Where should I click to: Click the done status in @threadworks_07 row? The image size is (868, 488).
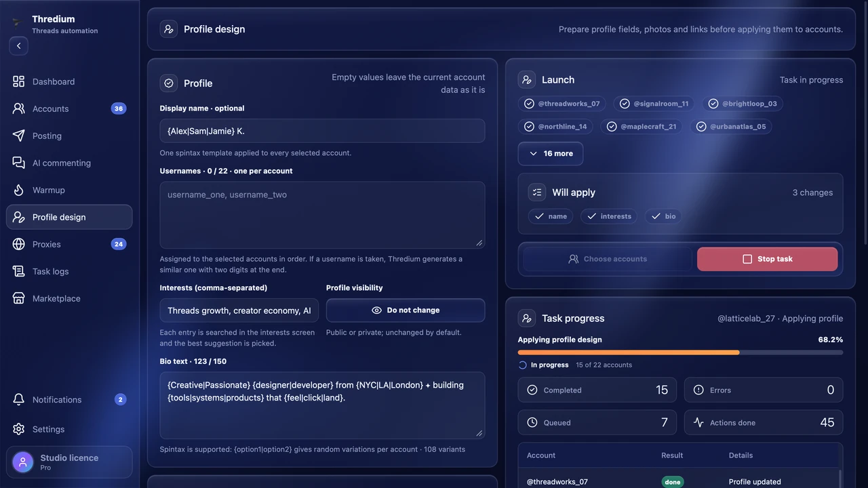click(673, 482)
